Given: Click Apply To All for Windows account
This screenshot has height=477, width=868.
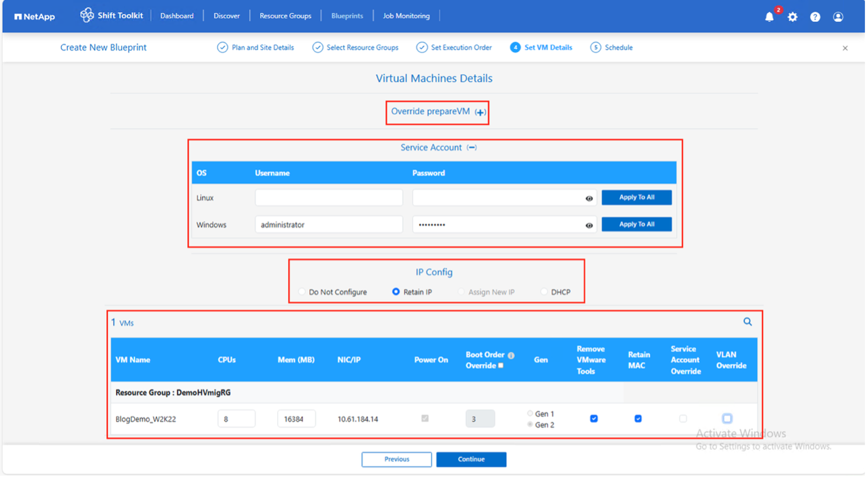Looking at the screenshot, I should coord(637,224).
